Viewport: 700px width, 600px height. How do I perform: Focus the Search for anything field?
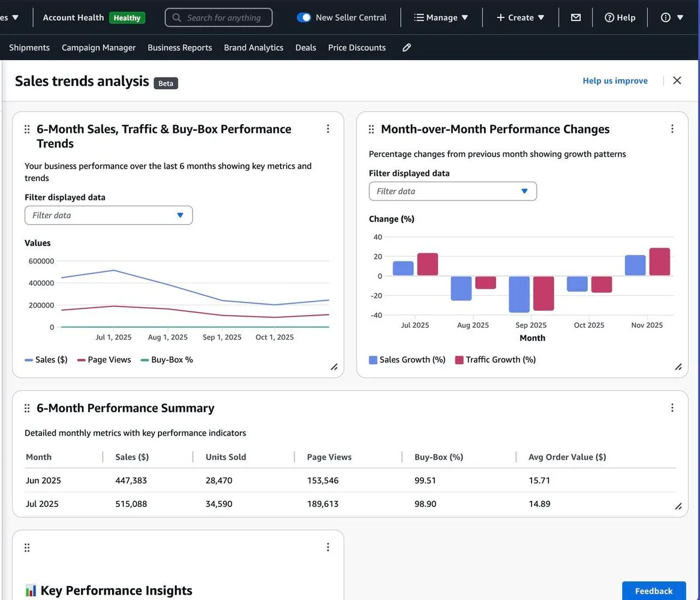tap(218, 17)
